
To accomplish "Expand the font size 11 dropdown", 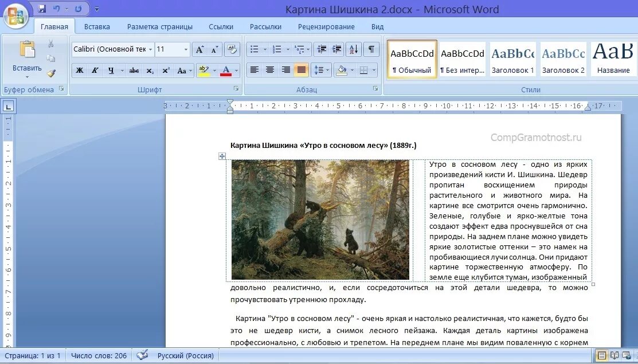I will (x=186, y=49).
